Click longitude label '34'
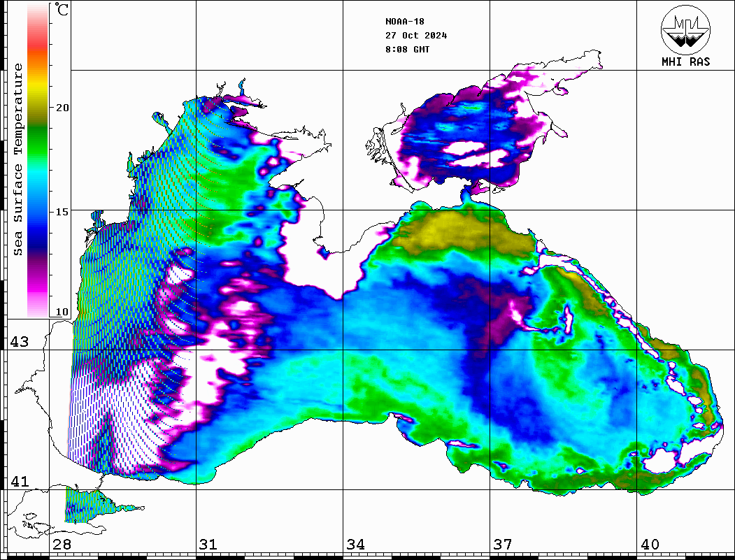 pos(355,545)
